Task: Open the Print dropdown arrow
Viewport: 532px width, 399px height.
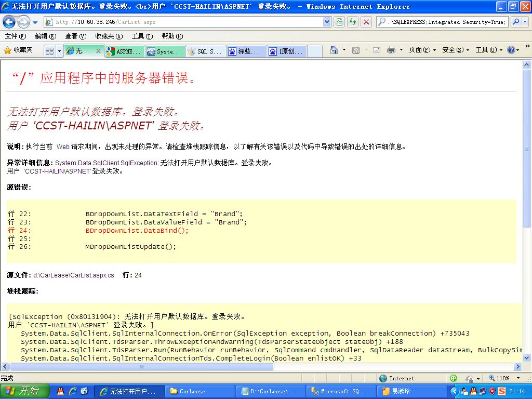Action: click(401, 50)
